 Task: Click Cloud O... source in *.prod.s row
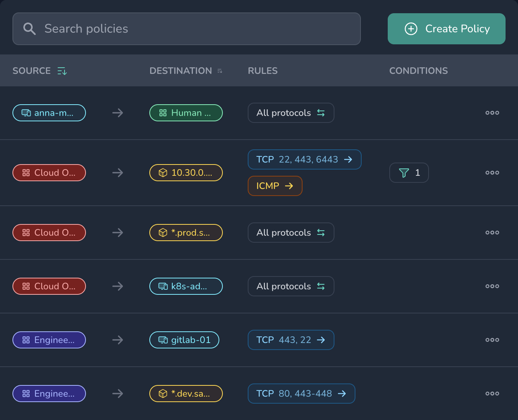tap(49, 233)
